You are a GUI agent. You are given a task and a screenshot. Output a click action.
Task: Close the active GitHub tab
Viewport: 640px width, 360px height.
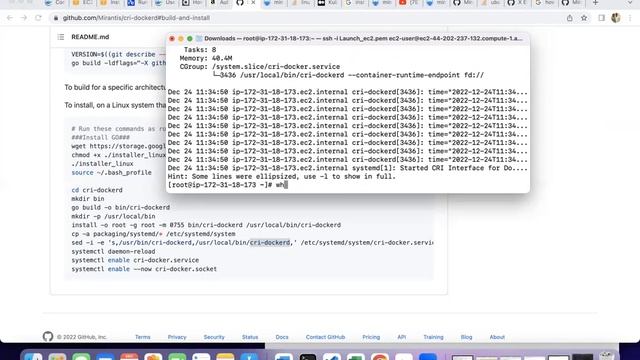[253, 3]
